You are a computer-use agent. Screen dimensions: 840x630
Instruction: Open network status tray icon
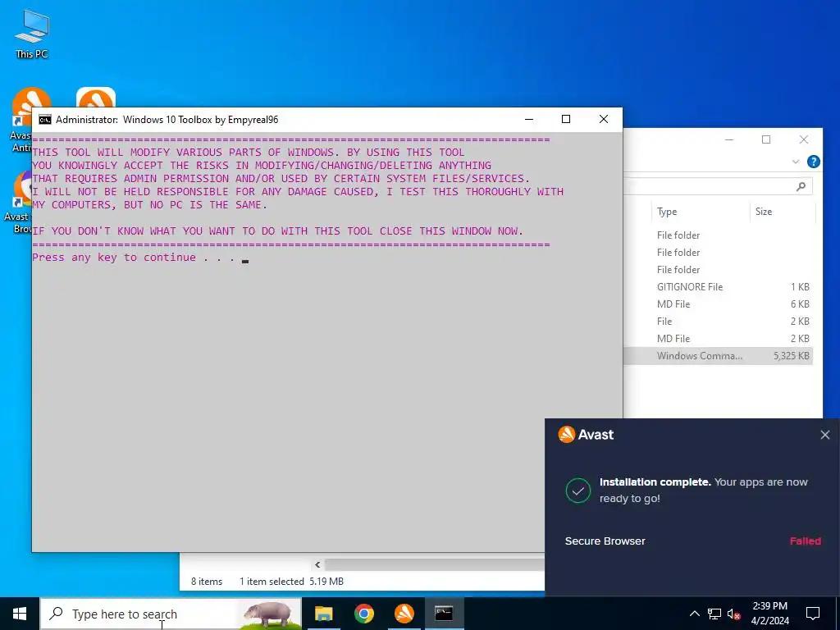714,614
